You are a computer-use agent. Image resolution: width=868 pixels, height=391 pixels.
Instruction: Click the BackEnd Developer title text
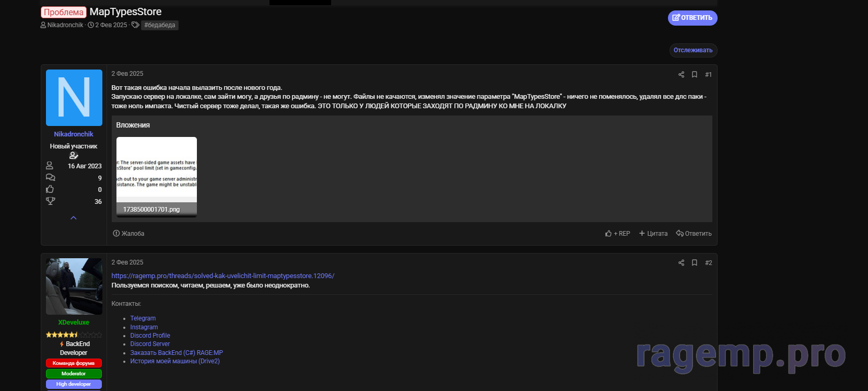point(74,348)
